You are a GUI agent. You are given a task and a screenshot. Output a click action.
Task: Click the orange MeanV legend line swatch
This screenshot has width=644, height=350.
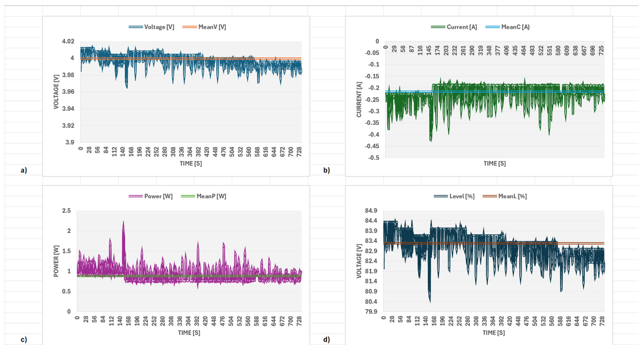[189, 27]
